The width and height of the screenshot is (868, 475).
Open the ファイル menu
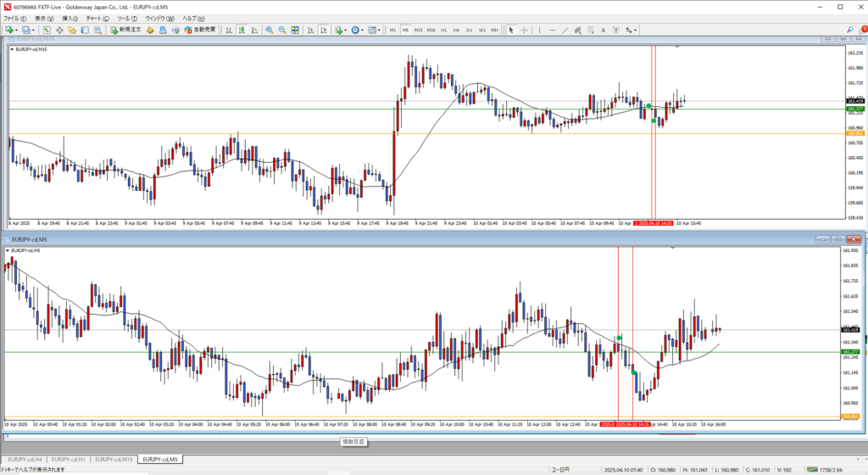(x=16, y=18)
